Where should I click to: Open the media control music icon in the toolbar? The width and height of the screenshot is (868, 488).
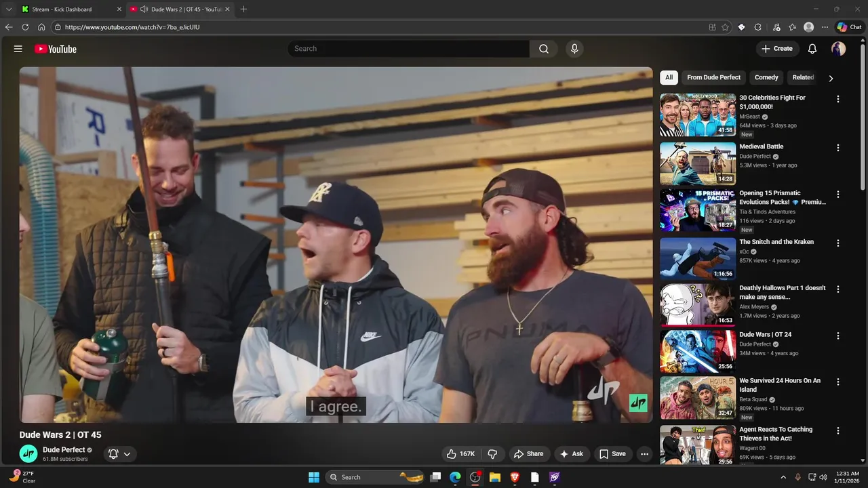(775, 27)
